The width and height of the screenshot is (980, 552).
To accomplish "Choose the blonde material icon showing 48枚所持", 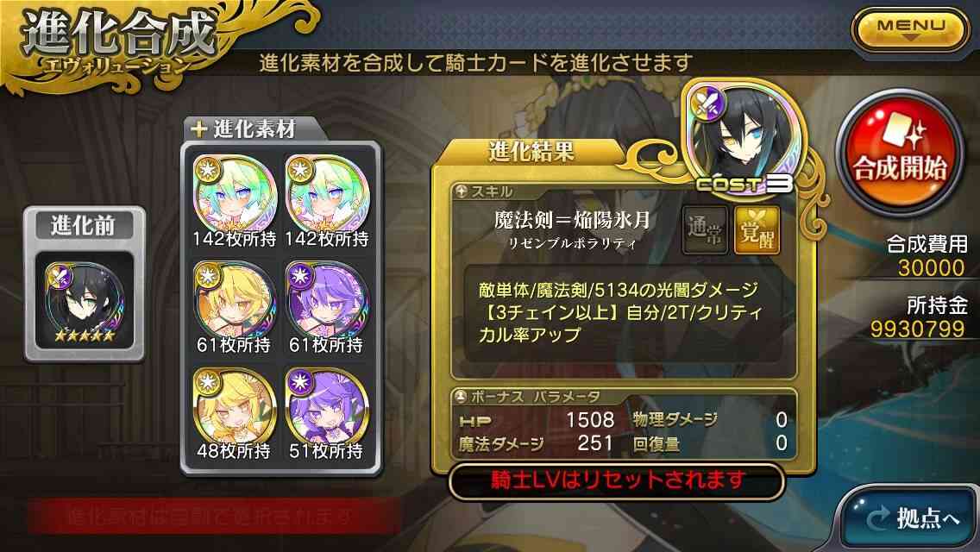I will 235,406.
